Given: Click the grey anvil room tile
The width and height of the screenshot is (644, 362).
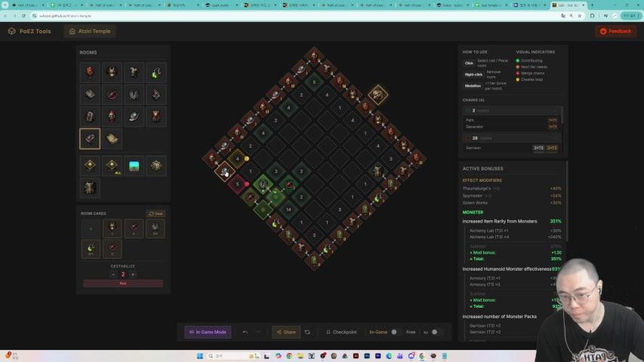Looking at the screenshot, I should [134, 72].
